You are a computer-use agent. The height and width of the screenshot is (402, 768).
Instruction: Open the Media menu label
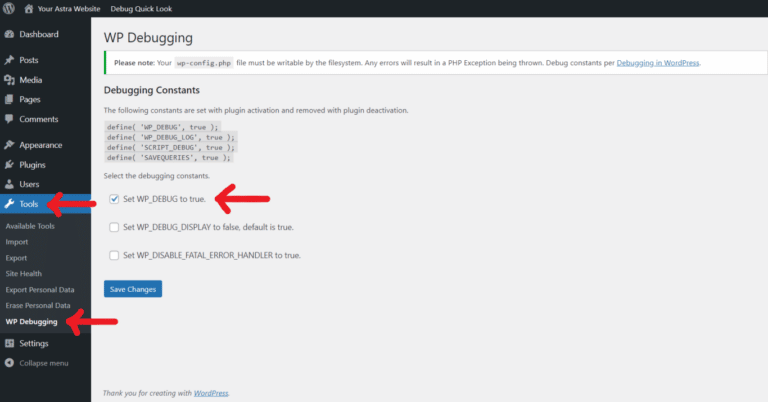pyautogui.click(x=30, y=80)
